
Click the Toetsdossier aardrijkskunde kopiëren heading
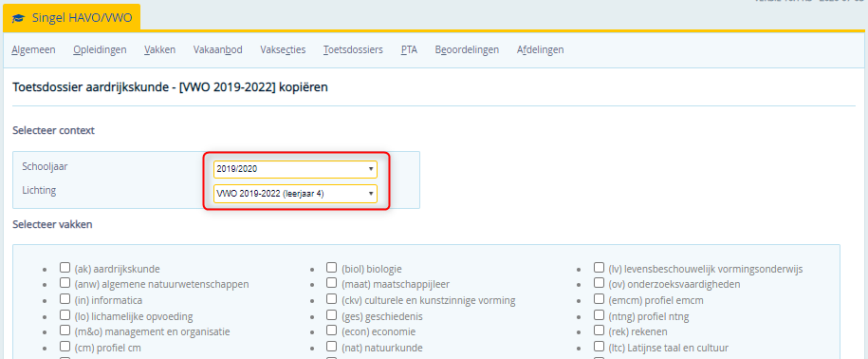[x=170, y=87]
